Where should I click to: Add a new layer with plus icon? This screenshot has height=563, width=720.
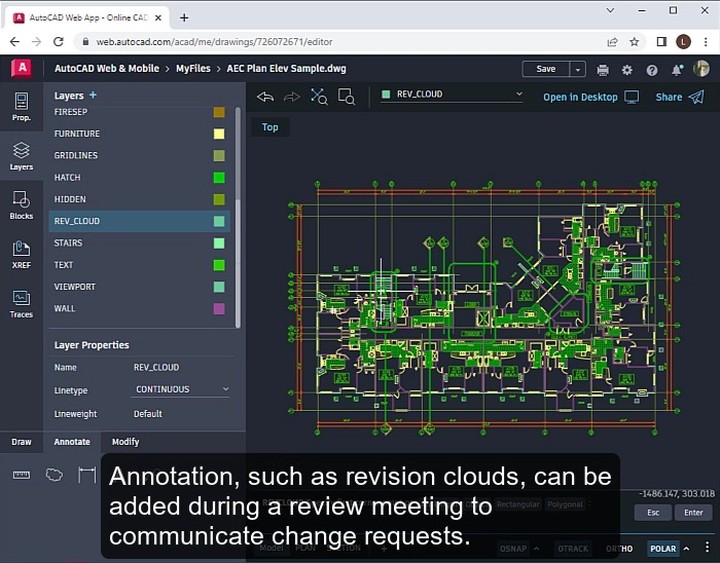pyautogui.click(x=93, y=95)
